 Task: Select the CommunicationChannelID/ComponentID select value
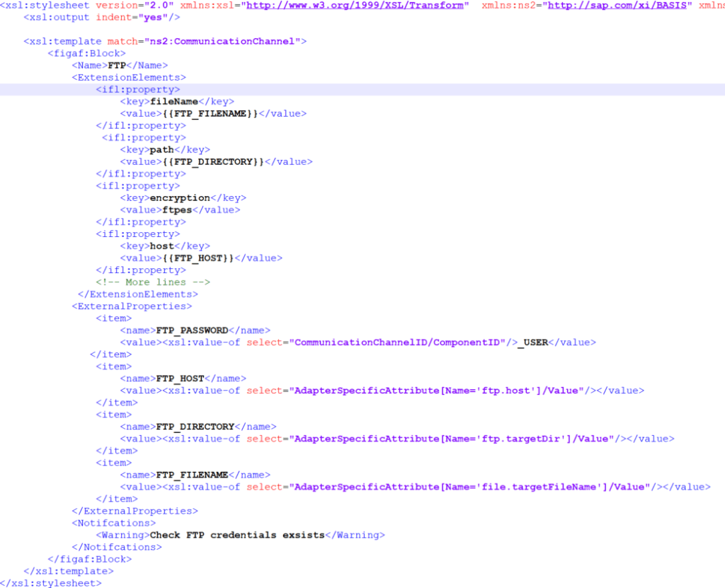tap(397, 342)
